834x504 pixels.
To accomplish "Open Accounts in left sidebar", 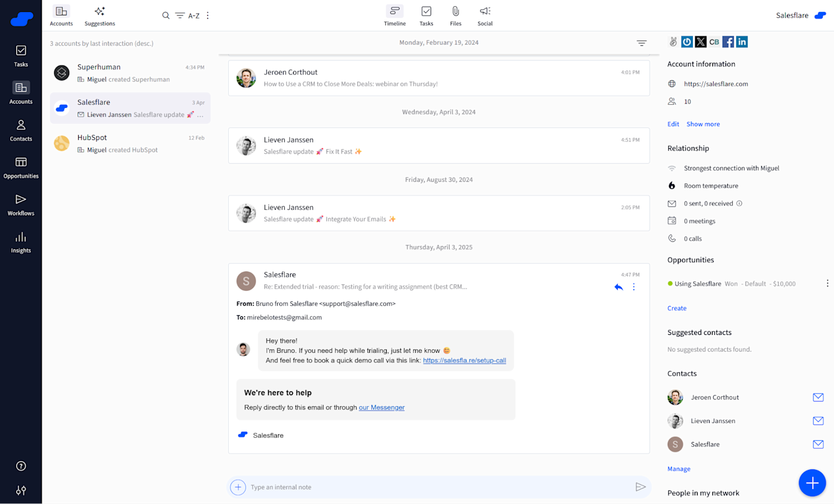I will [x=21, y=93].
